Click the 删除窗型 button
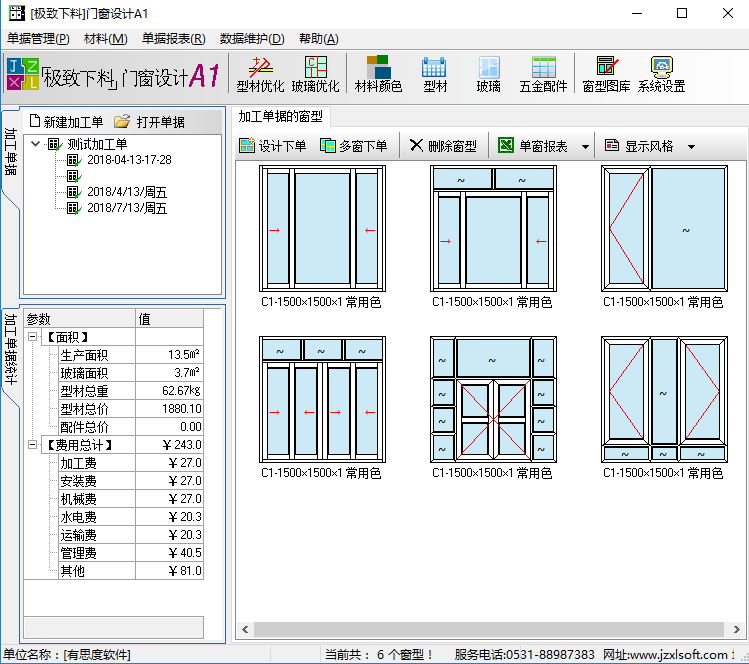This screenshot has width=749, height=664. click(443, 146)
